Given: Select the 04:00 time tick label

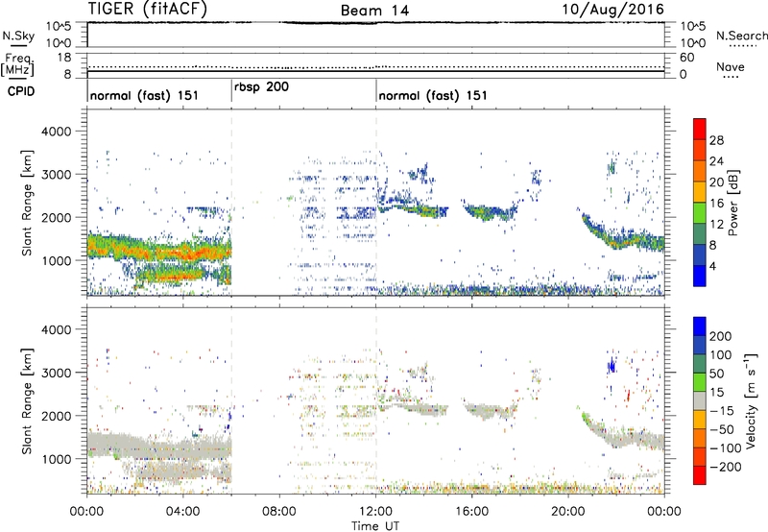Looking at the screenshot, I should pos(182,512).
